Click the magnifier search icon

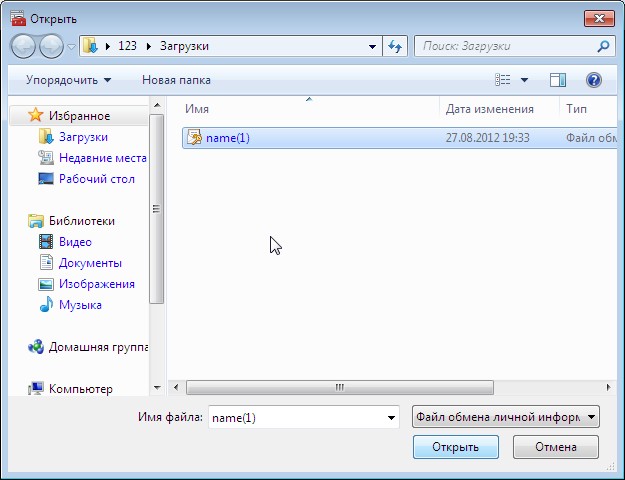[603, 46]
